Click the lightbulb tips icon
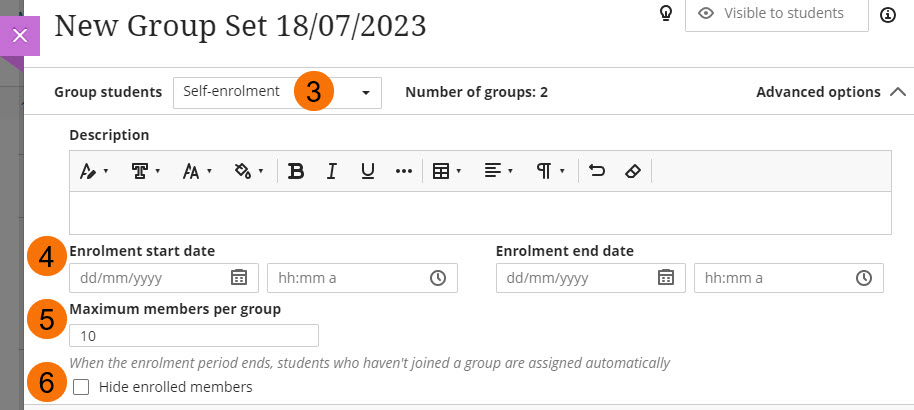The image size is (914, 410). (x=666, y=13)
